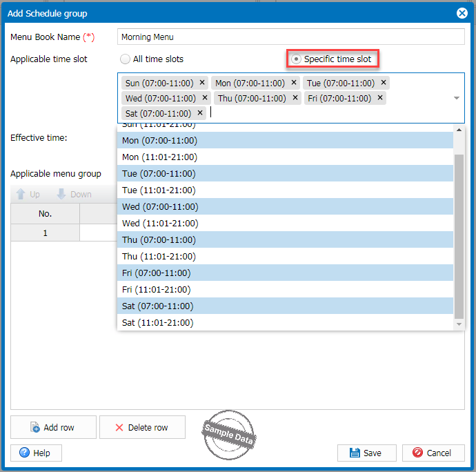Select the Specific time slot option
The height and width of the screenshot is (472, 476).
(296, 59)
